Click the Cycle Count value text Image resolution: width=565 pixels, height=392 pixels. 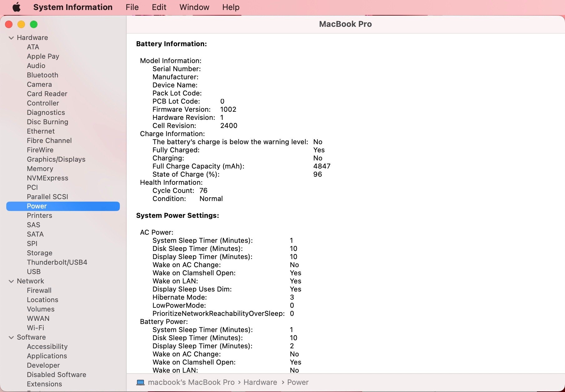click(x=203, y=191)
